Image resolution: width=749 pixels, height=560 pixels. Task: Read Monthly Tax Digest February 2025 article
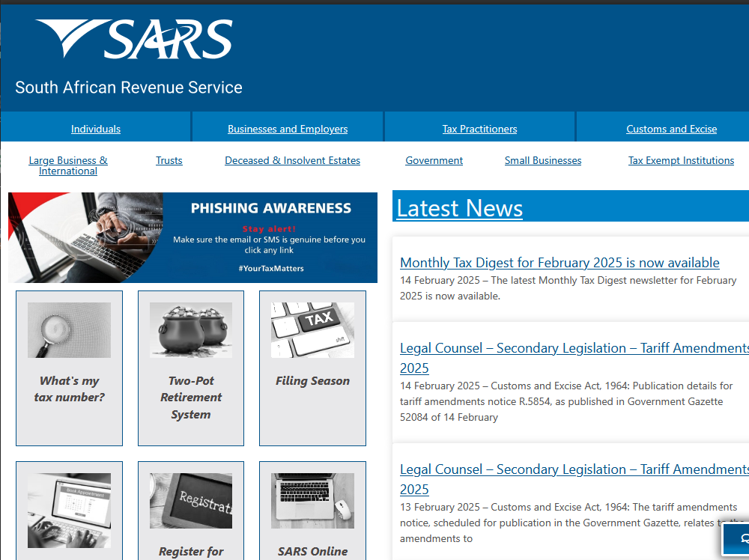(560, 263)
